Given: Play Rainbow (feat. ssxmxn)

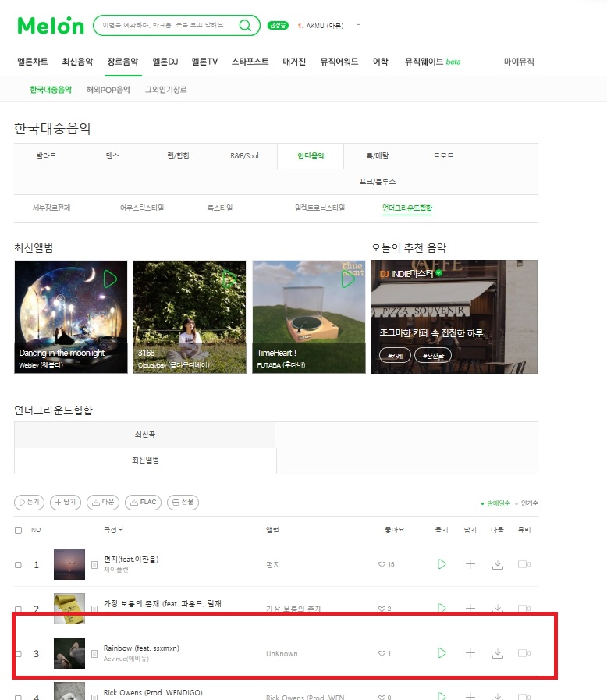Looking at the screenshot, I should click(x=442, y=652).
